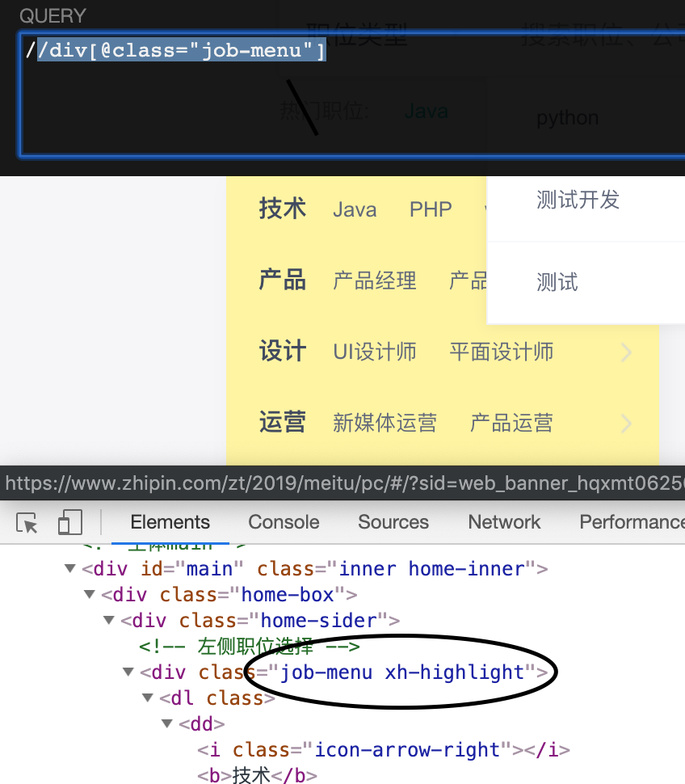This screenshot has width=685, height=784.
Task: Open the 产品经理 job link
Action: (x=375, y=280)
